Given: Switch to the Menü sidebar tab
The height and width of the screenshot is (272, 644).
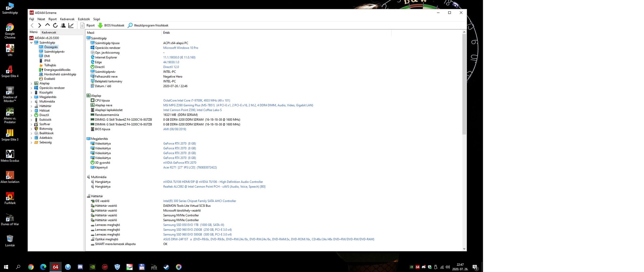Looking at the screenshot, I should click(x=34, y=32).
